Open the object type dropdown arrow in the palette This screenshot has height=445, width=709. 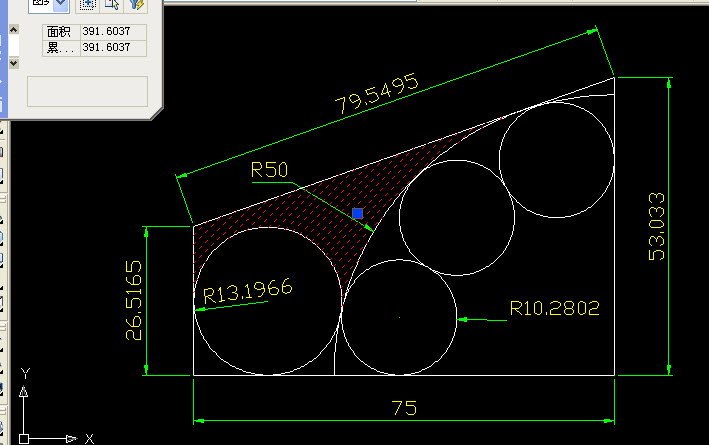[x=61, y=4]
